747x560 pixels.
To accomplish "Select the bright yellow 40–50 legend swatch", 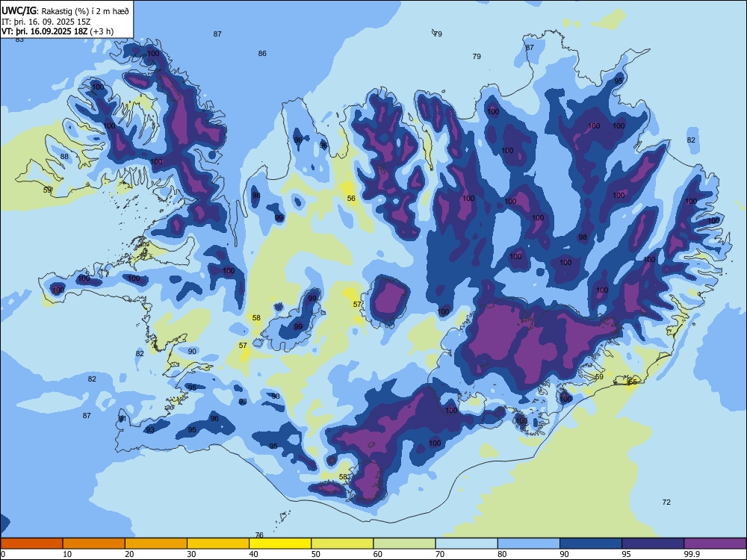I will [280, 544].
